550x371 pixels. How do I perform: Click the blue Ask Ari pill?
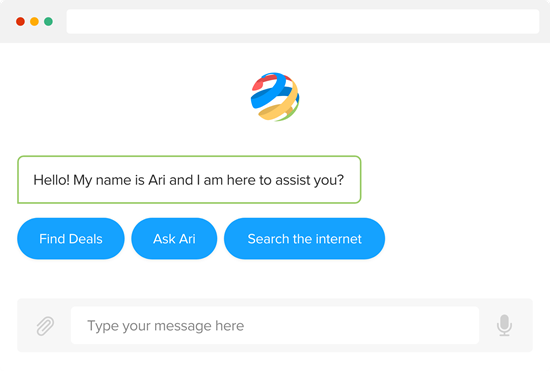[x=174, y=238]
